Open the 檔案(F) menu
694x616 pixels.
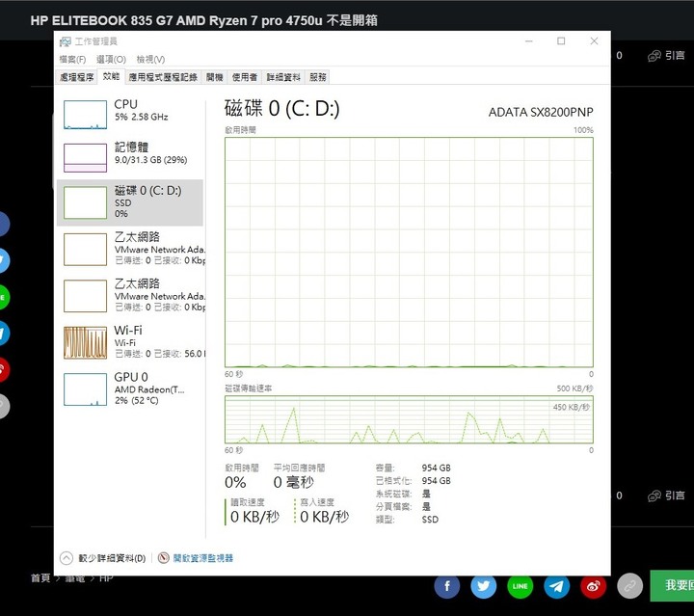[72, 60]
